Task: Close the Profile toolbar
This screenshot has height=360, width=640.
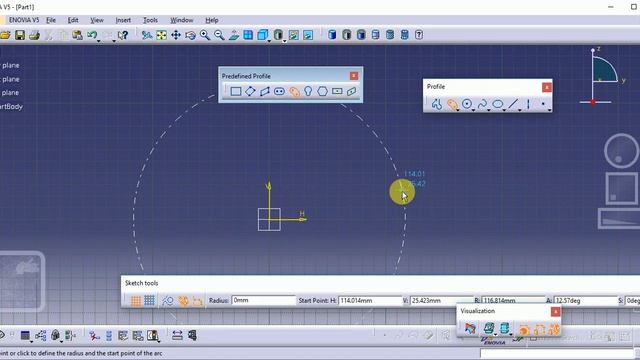Action: coord(547,87)
